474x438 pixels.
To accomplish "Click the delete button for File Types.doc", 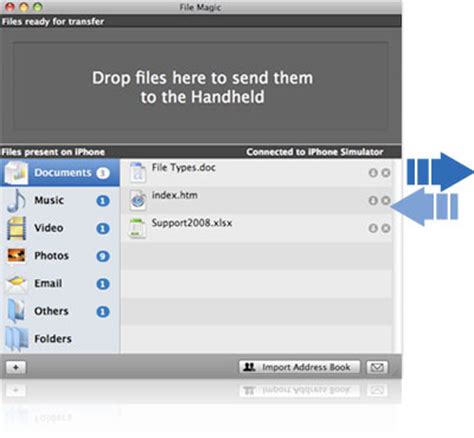I will 386,173.
